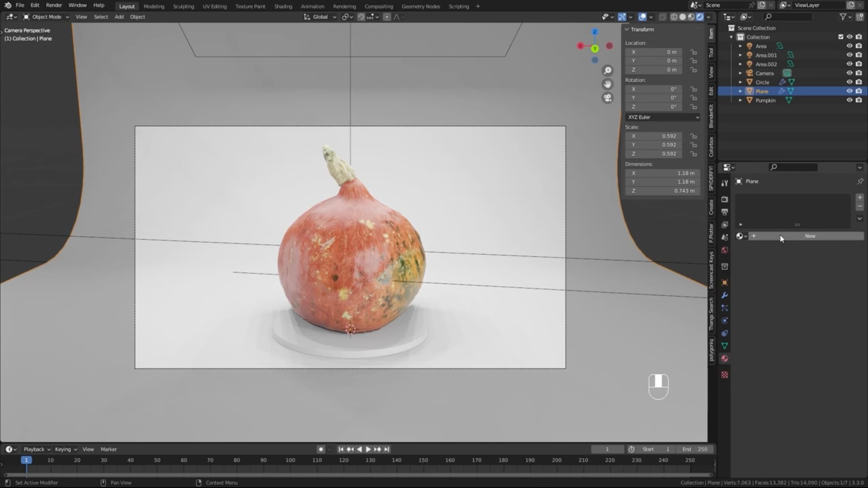Toggle camera view gizmo icon
Screen dimensions: 868x488
click(x=608, y=98)
